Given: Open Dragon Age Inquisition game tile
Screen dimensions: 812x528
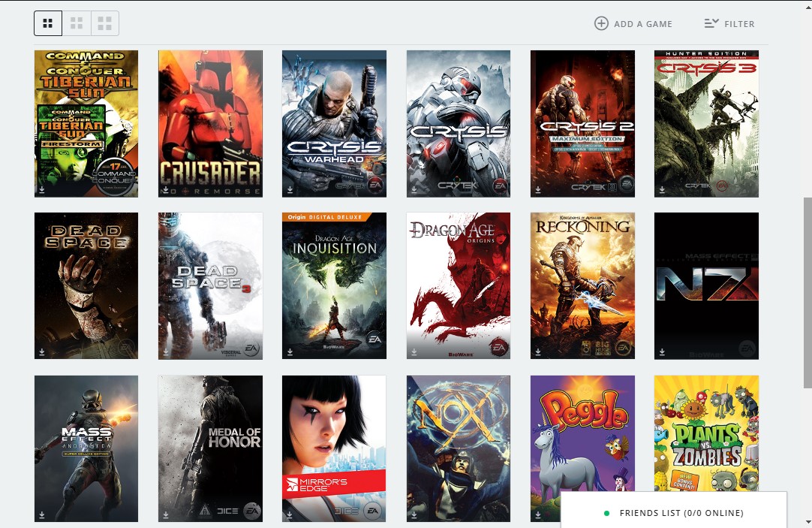Looking at the screenshot, I should coord(334,285).
